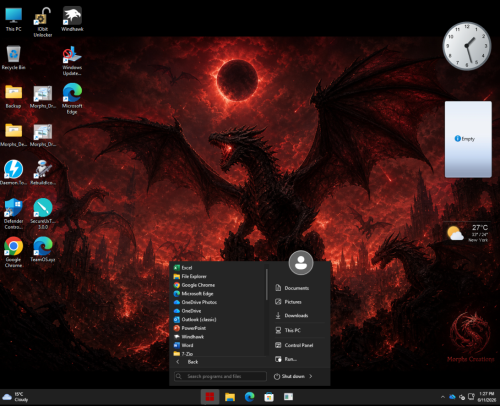Open OneDrive in the Start menu list
Screen dimensions: 500x406
219,311
